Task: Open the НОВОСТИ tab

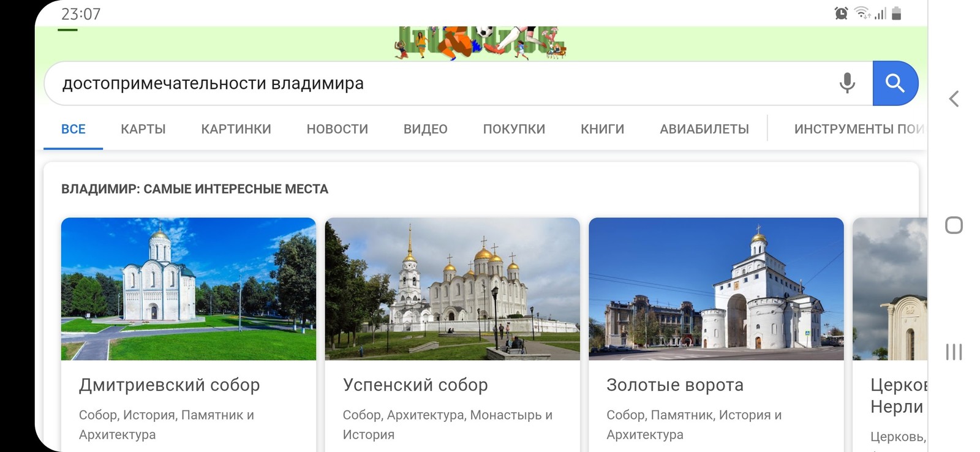Action: point(337,129)
